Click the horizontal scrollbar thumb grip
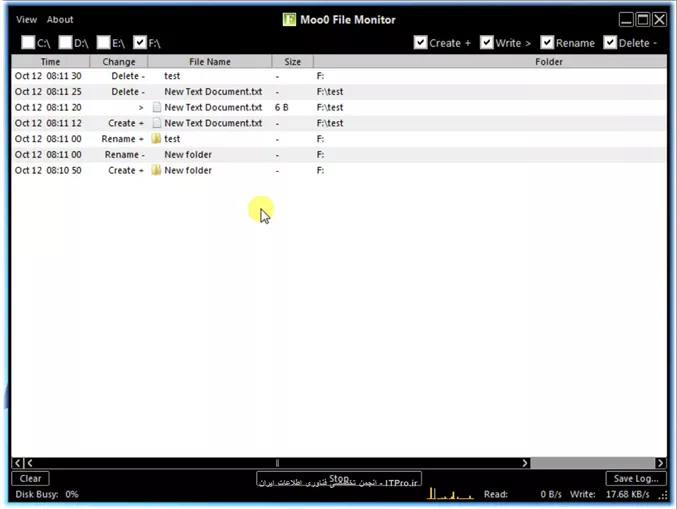The width and height of the screenshot is (677, 509). 277,463
